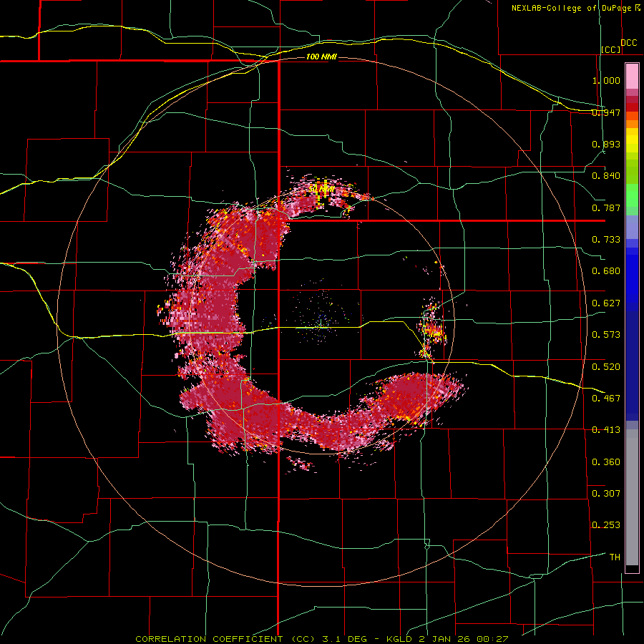This screenshot has height=644, width=644.
Task: Select the 0.307 scale value
Action: [x=606, y=494]
